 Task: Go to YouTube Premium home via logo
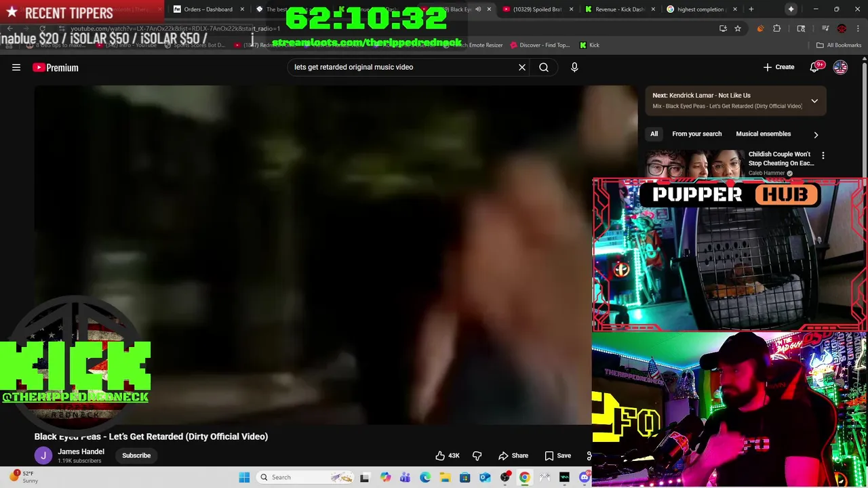point(56,67)
